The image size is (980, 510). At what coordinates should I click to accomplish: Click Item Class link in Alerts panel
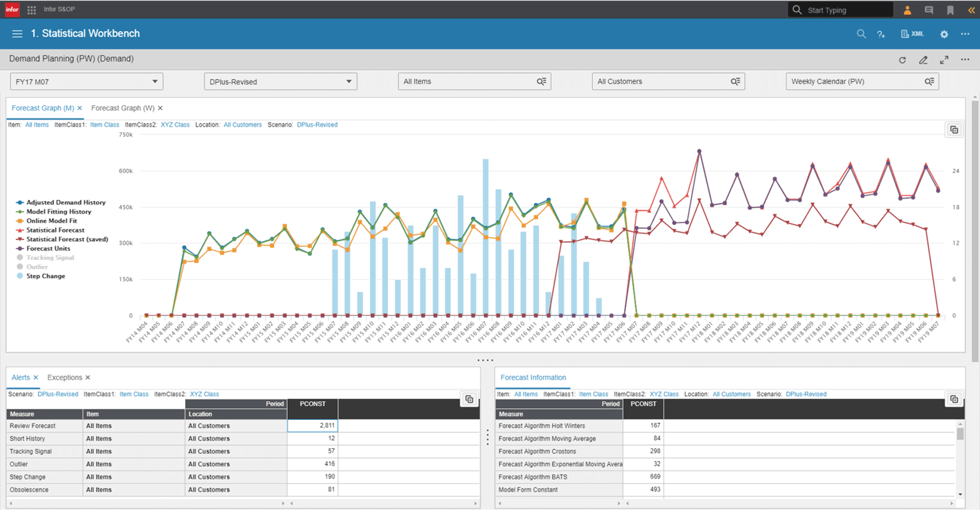tap(134, 394)
